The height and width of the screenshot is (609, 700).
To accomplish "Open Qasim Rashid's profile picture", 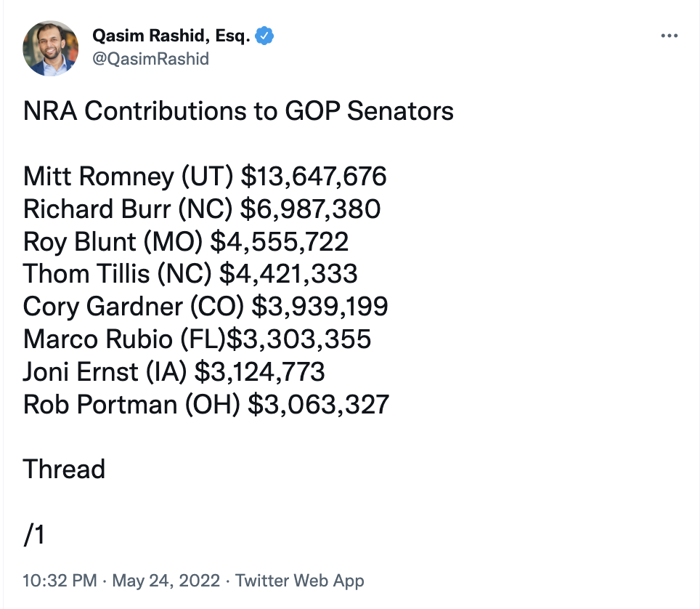I will pyautogui.click(x=51, y=48).
